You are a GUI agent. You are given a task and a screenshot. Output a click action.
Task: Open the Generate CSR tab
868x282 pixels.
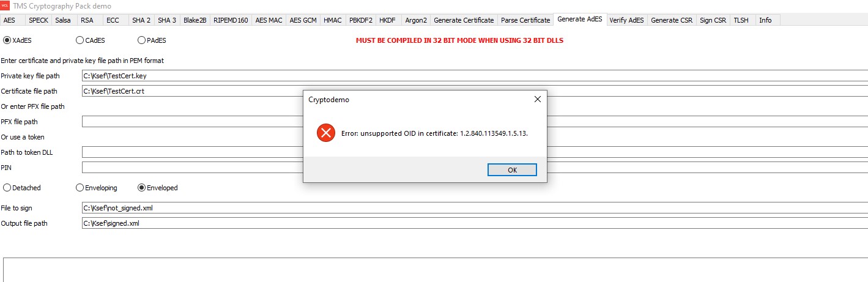(x=672, y=20)
